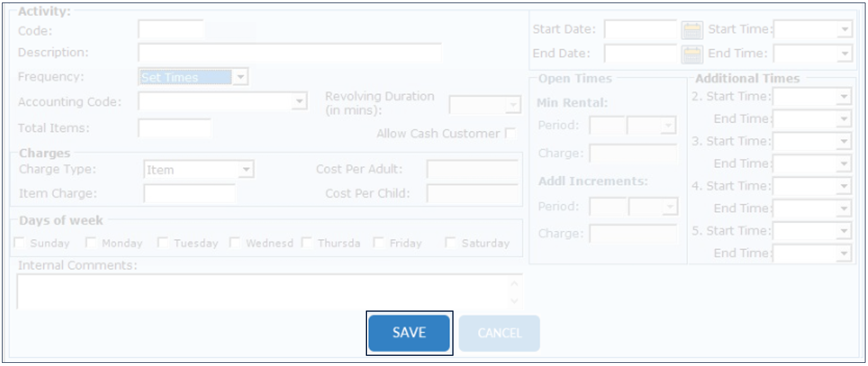Screen dimensions: 868x366
Task: Expand the Start Time dropdown
Action: (845, 30)
